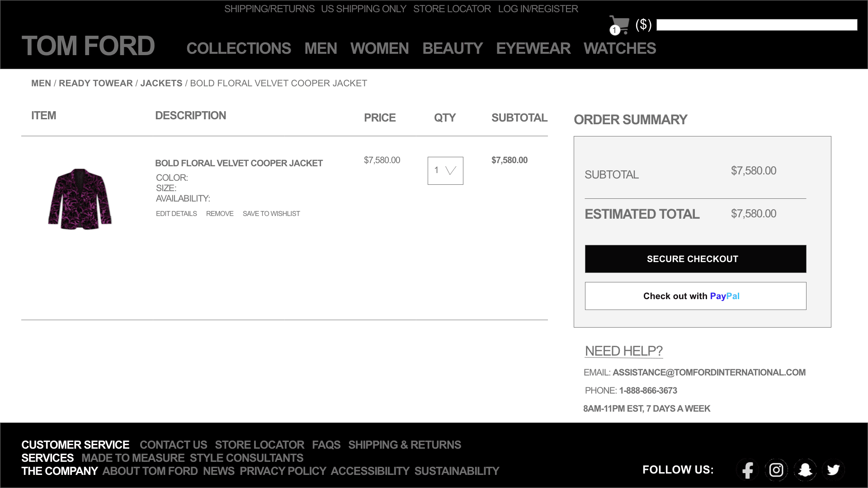Open FAQs footer link
The height and width of the screenshot is (488, 868).
coord(326,445)
